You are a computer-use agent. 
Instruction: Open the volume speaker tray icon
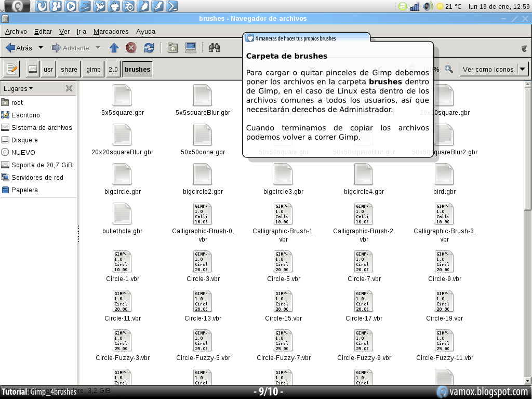pos(428,6)
